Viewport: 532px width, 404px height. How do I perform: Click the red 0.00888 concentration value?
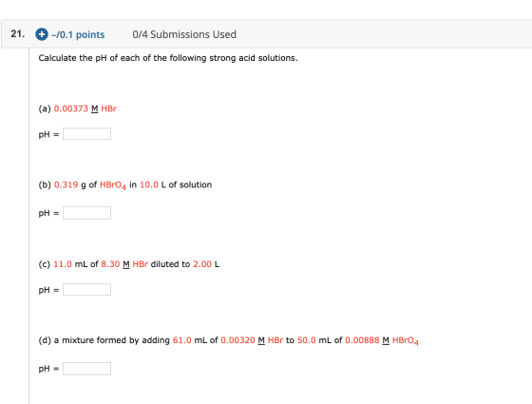click(362, 340)
